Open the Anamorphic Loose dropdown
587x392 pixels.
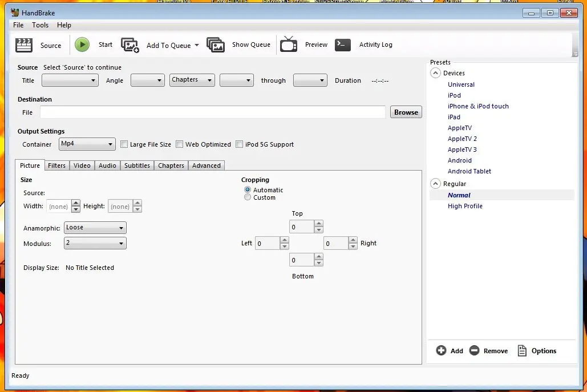95,228
